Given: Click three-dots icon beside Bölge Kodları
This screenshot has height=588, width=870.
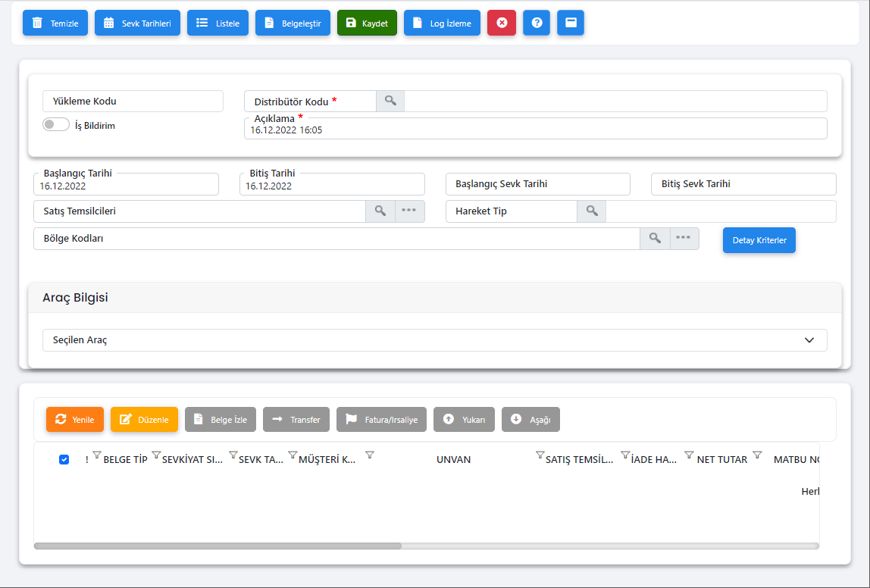Looking at the screenshot, I should click(684, 238).
